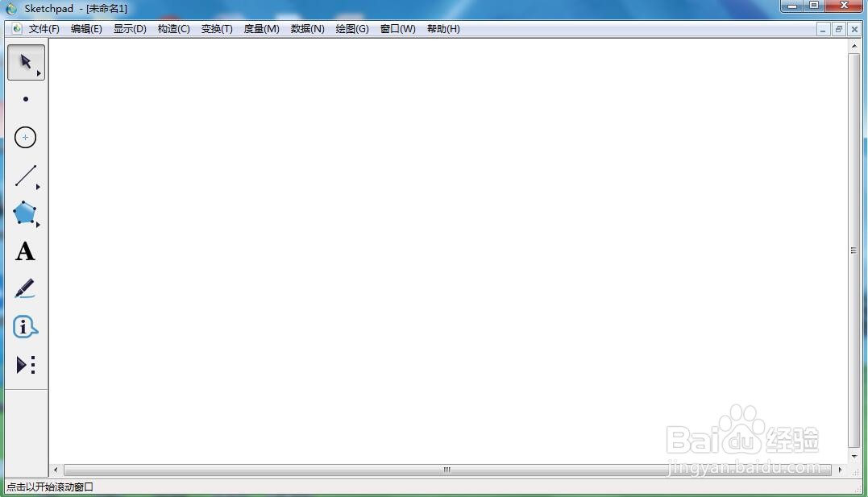
Task: Expand the Straightedge tool flyout triangle
Action: 38,187
